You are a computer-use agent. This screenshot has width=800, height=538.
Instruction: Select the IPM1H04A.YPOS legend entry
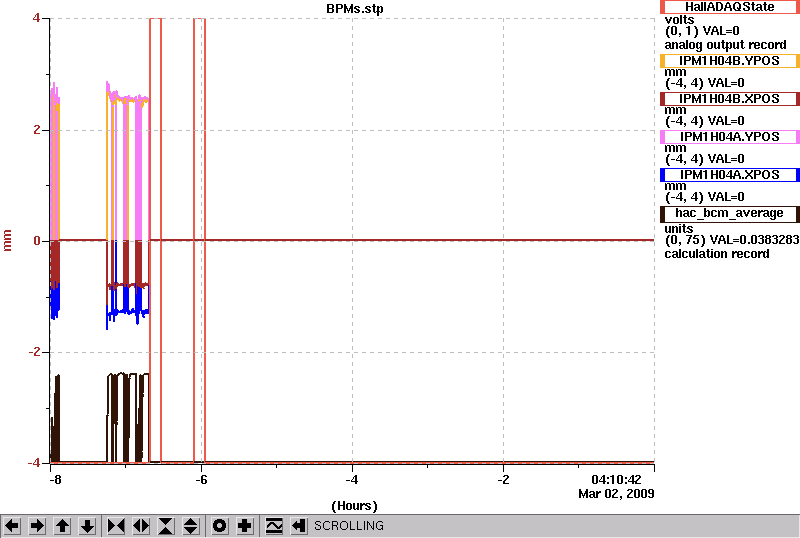[x=730, y=137]
